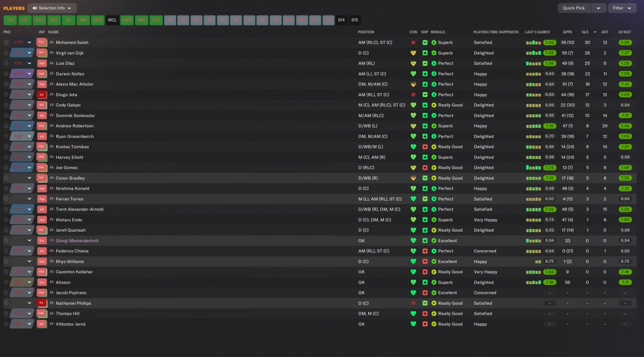Expand the Quick Pick arrow dropdown
The image size is (644, 357).
(x=598, y=8)
